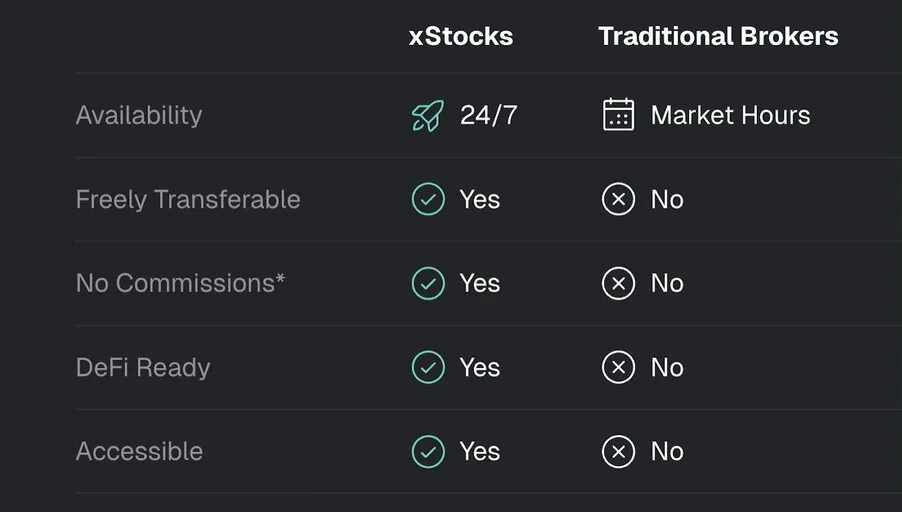Click the X icon in No Commissions row

coord(618,283)
